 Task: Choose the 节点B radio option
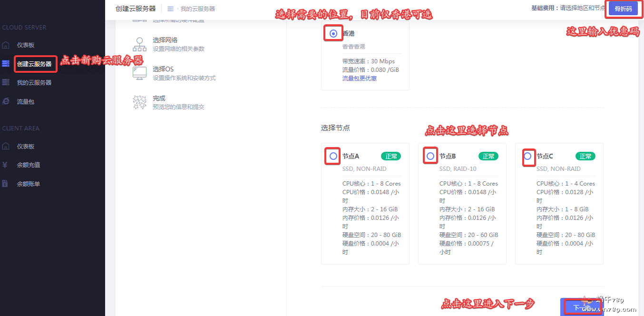(x=430, y=156)
